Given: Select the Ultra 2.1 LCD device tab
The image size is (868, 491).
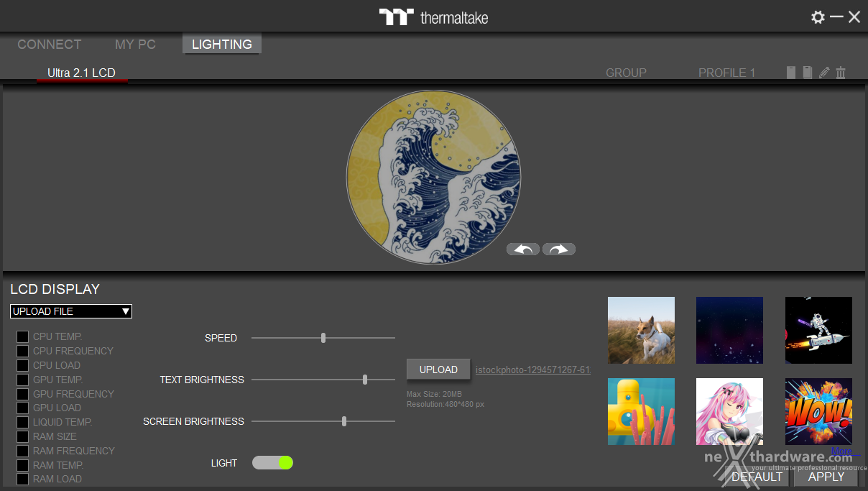Looking at the screenshot, I should [x=81, y=73].
